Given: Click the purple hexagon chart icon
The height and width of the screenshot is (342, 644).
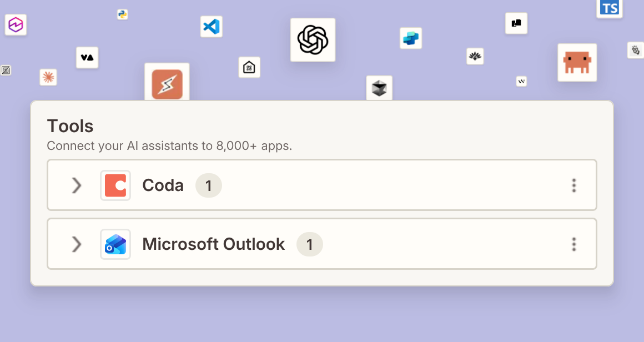Looking at the screenshot, I should [16, 24].
